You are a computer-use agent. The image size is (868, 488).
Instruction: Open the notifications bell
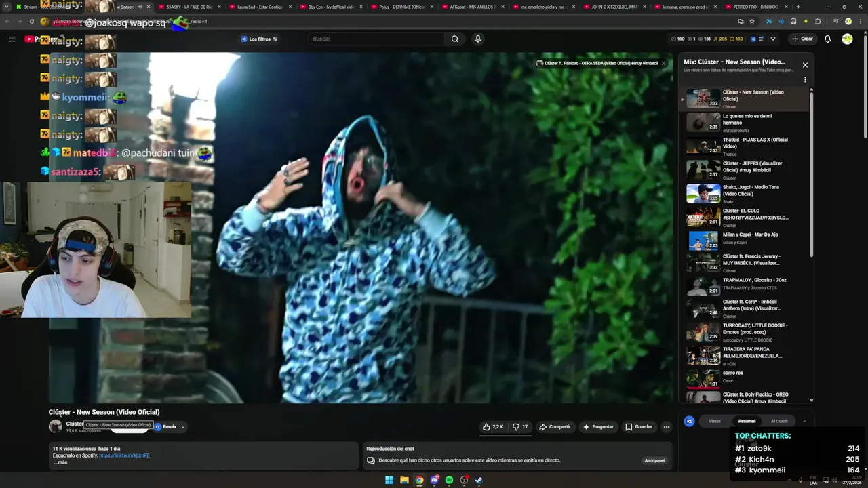point(827,39)
